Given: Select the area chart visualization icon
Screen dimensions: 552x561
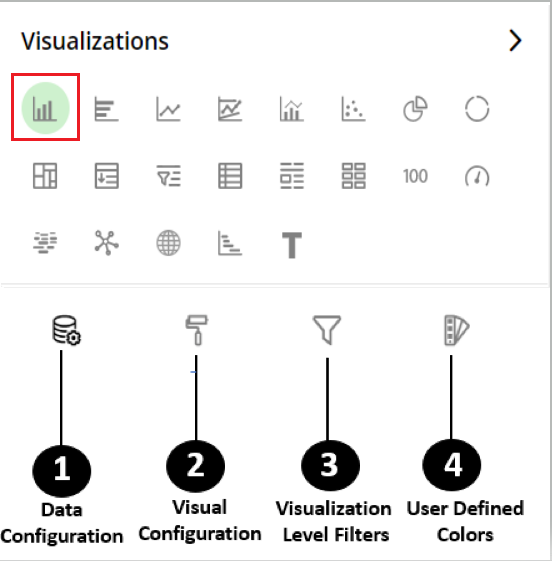Looking at the screenshot, I should click(x=230, y=109).
